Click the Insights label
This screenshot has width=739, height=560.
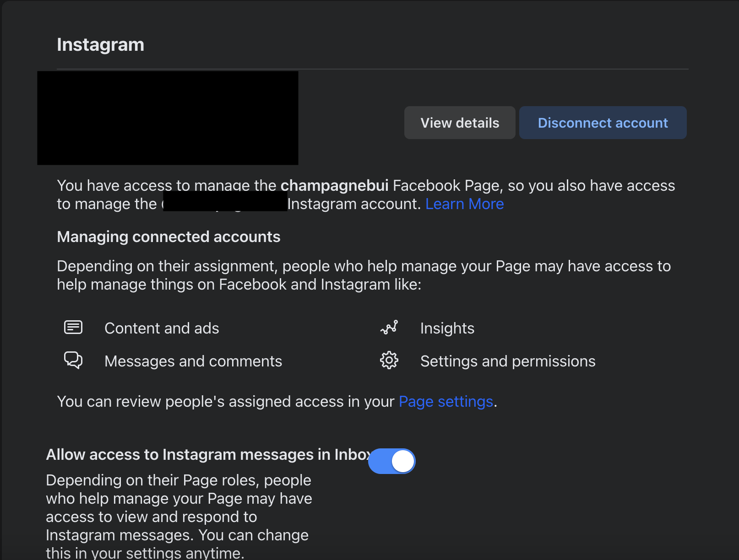[447, 328]
